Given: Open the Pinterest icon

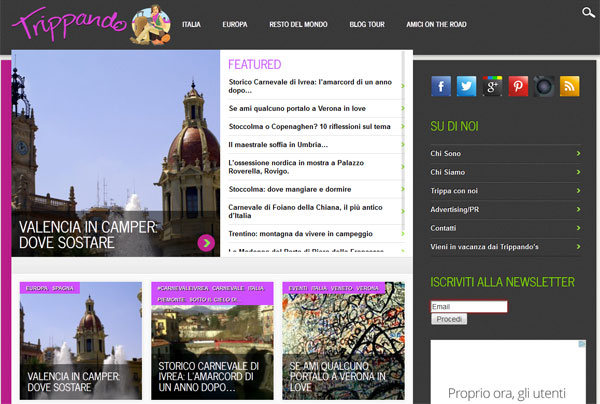Looking at the screenshot, I should [518, 86].
